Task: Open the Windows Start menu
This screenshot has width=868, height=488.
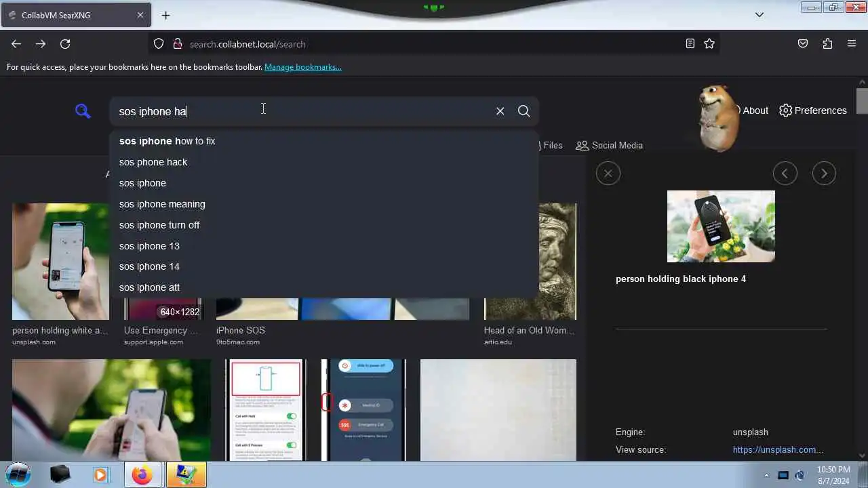Action: click(18, 474)
